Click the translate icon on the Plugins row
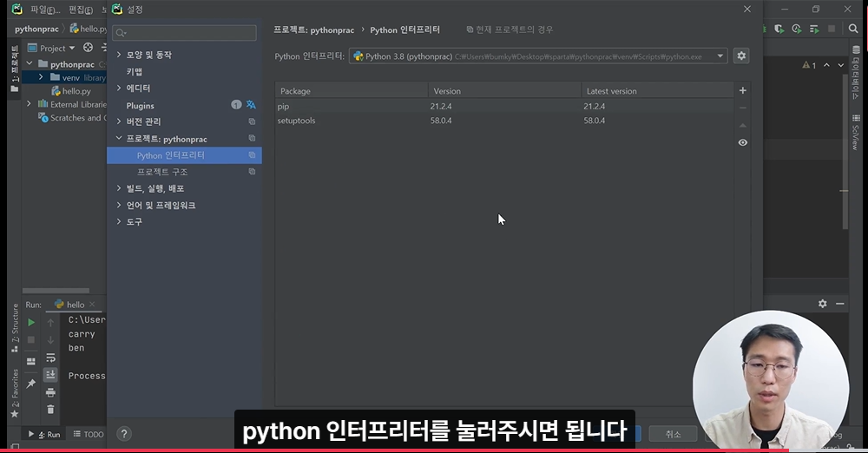This screenshot has height=453, width=868. click(251, 105)
